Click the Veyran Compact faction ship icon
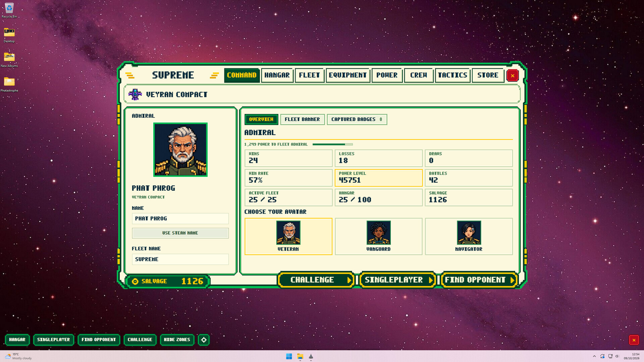This screenshot has height=362, width=644. [135, 95]
